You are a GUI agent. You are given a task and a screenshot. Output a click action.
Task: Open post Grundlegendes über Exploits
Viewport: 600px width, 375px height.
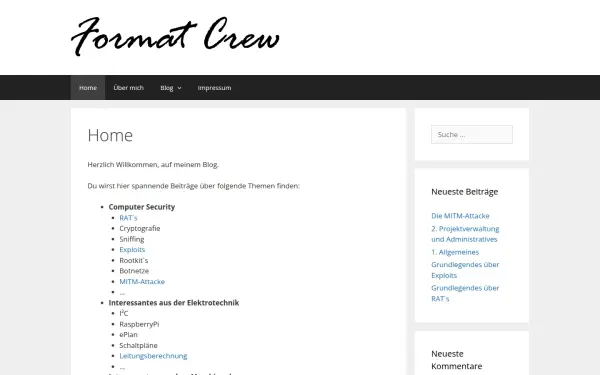point(465,270)
